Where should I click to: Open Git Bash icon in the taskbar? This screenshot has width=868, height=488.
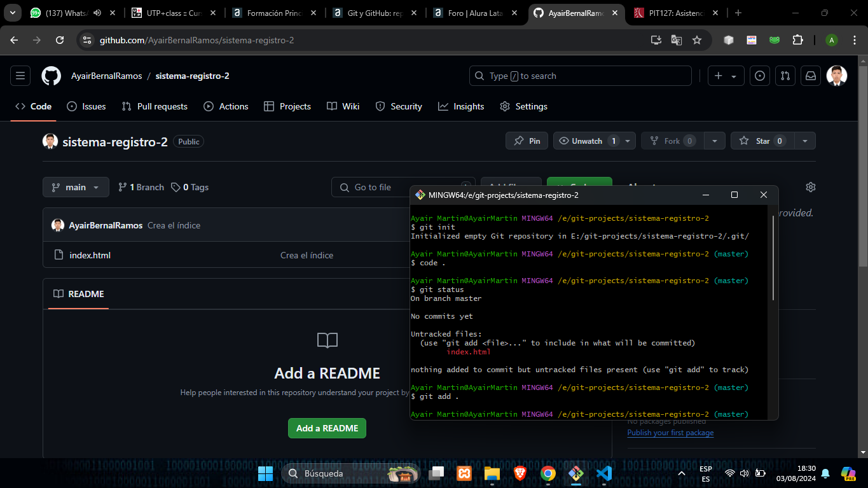pos(576,473)
